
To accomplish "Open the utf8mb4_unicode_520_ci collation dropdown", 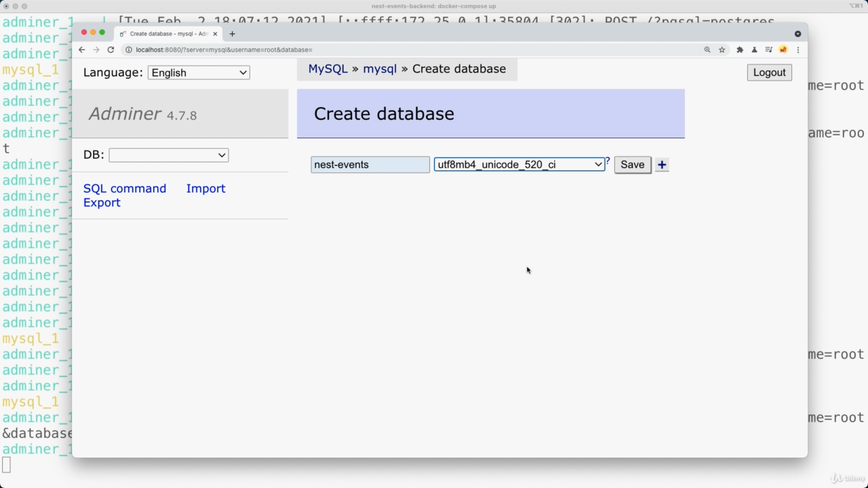I will click(x=519, y=165).
